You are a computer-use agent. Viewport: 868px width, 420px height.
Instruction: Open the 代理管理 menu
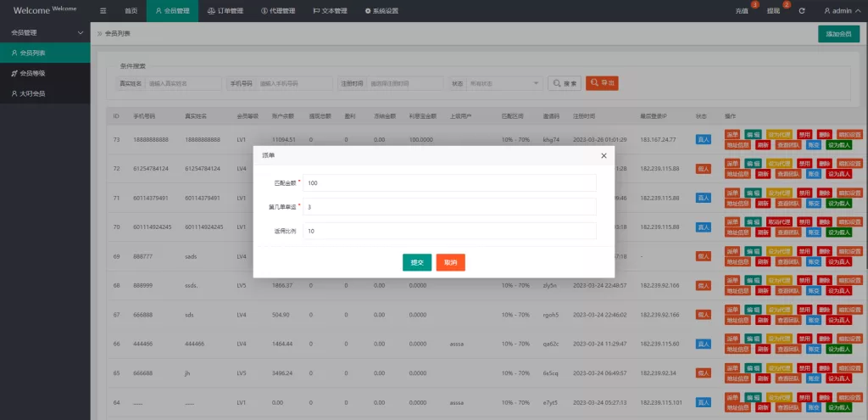click(x=277, y=11)
